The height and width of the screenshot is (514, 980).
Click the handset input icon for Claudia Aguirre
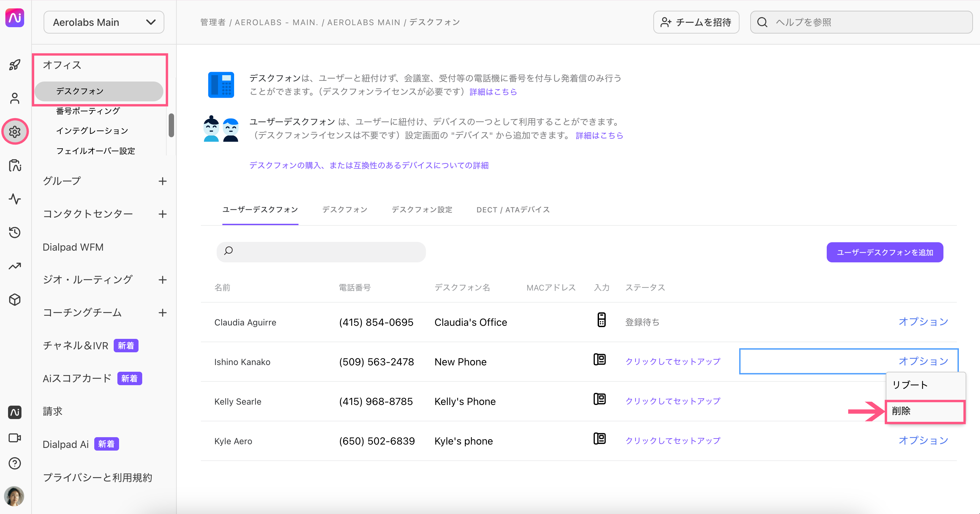coord(601,320)
